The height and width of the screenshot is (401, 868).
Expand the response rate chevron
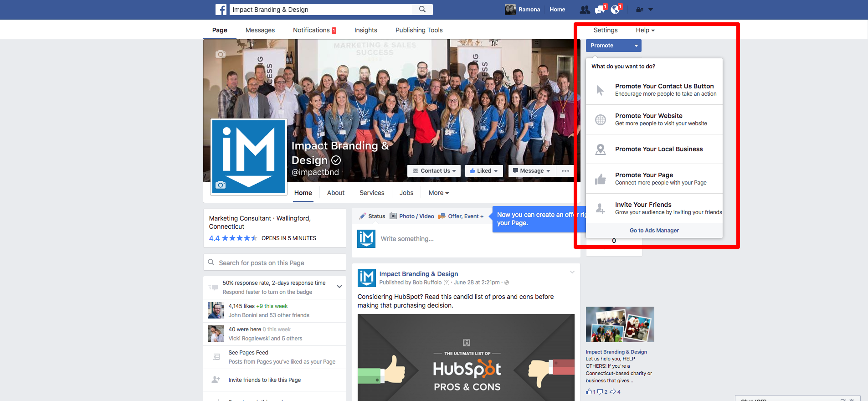coord(339,287)
